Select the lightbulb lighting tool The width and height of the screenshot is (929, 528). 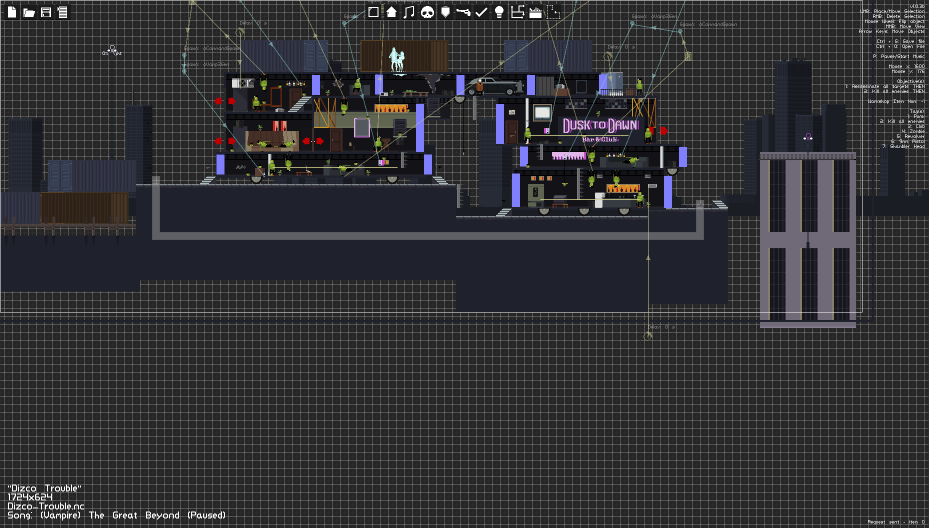(x=499, y=12)
